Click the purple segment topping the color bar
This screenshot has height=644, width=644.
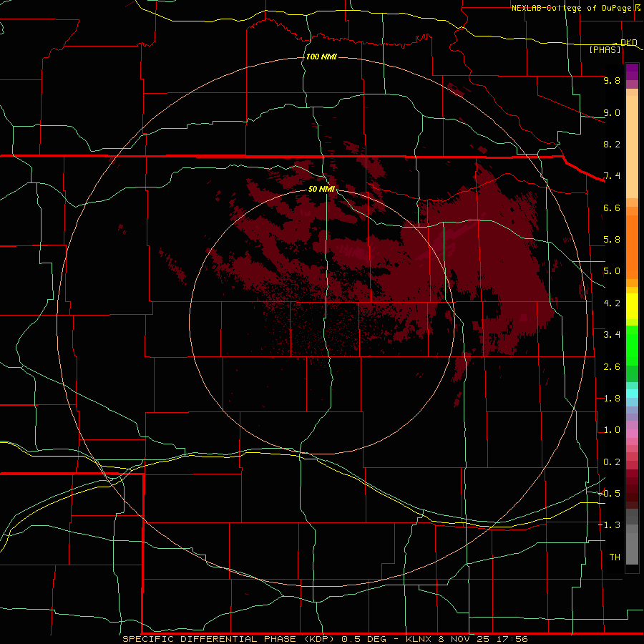click(x=632, y=72)
